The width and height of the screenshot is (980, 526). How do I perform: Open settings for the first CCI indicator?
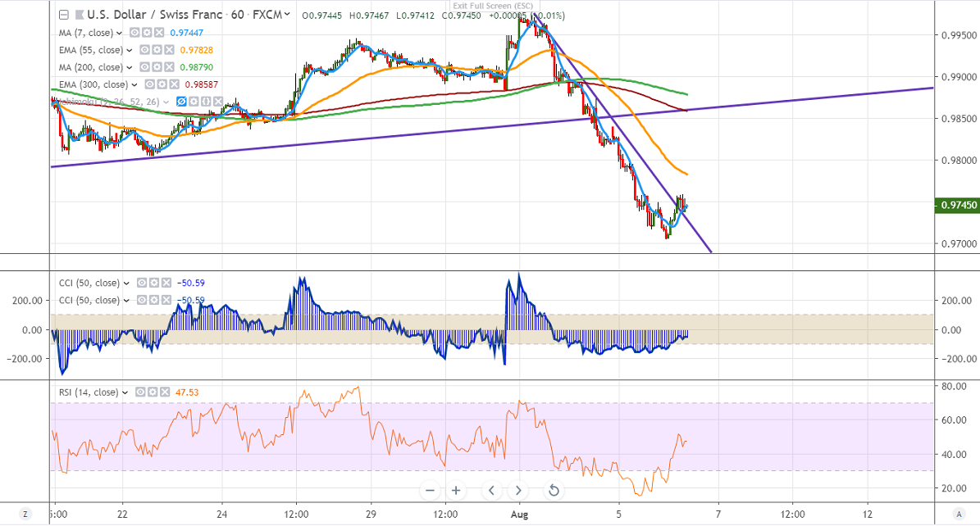[x=153, y=283]
